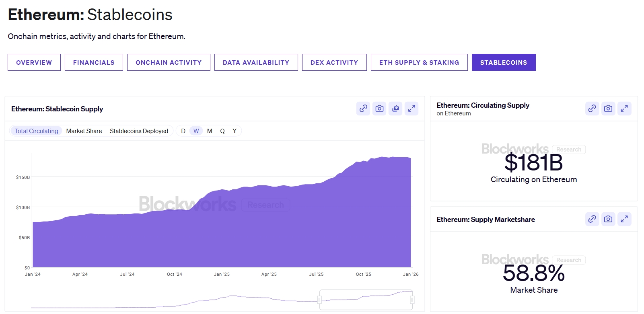Screen dimensions: 644x314
Task: Click the Ethereum: Stablecoin Supply title
Action: pos(57,109)
